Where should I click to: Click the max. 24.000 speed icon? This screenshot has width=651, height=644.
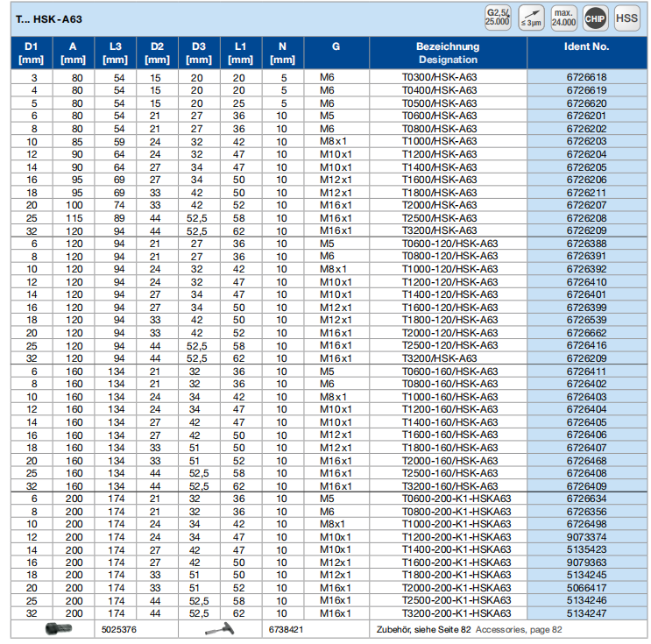(563, 18)
